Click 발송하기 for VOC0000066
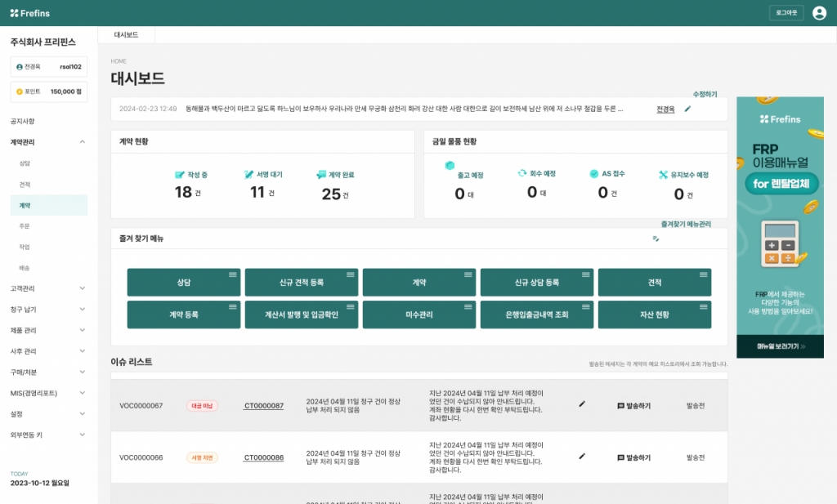Viewport: 837px width, 504px height. (x=633, y=457)
